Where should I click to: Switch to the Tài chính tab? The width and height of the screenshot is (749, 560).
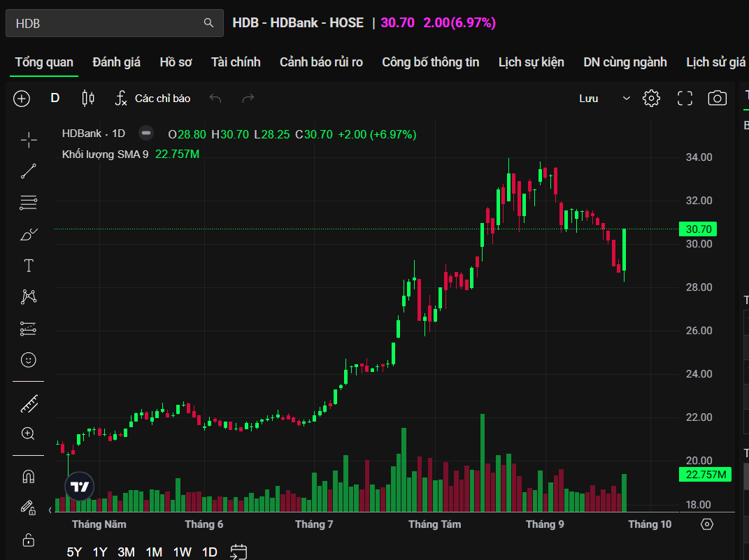coord(236,62)
